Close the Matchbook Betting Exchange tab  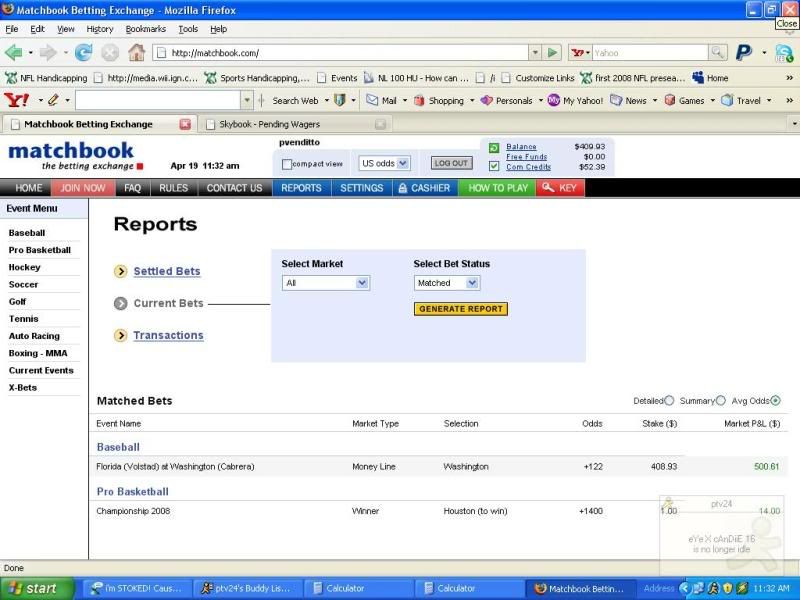pos(185,125)
